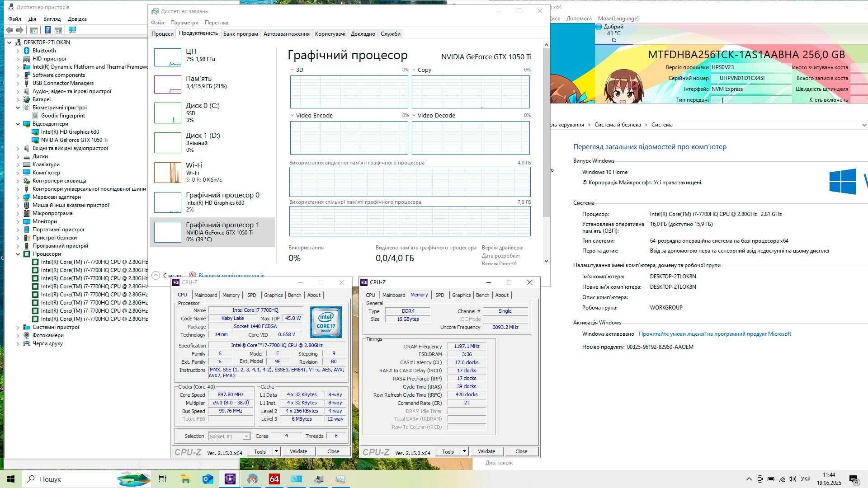Viewport: 868px width, 488px height.
Task: Open the Wi-Fi network tray icon
Action: (782, 479)
